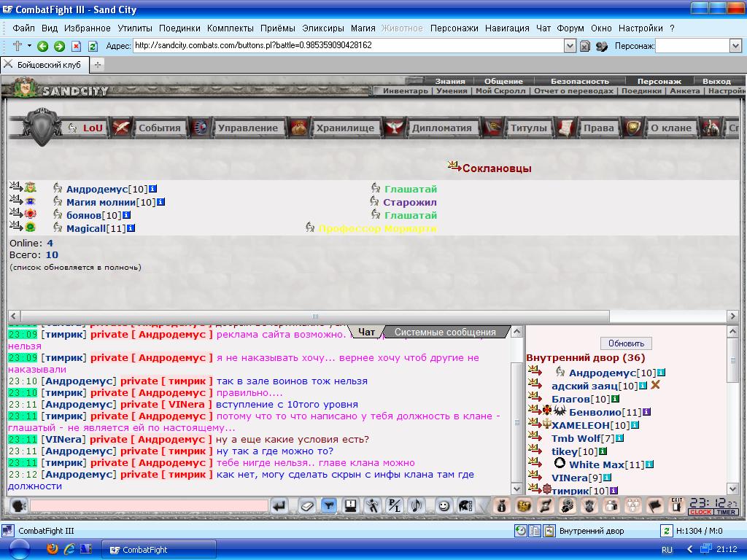Open the Избранное menu
The width and height of the screenshot is (747, 560).
coord(88,28)
